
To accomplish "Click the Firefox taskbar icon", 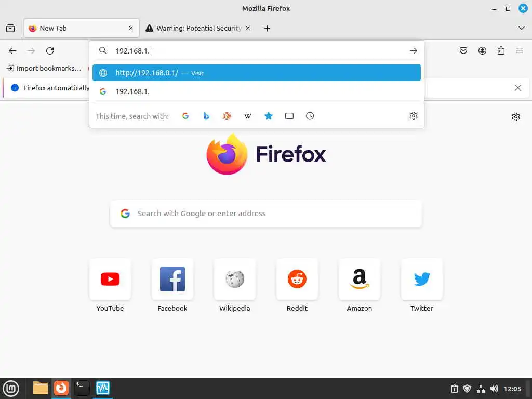I will click(x=61, y=388).
